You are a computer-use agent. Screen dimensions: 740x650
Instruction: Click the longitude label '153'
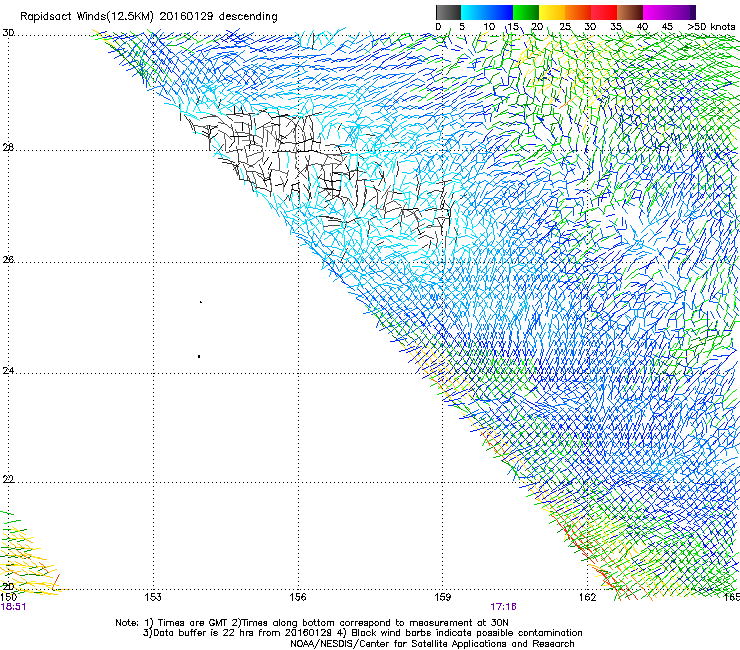tap(153, 597)
